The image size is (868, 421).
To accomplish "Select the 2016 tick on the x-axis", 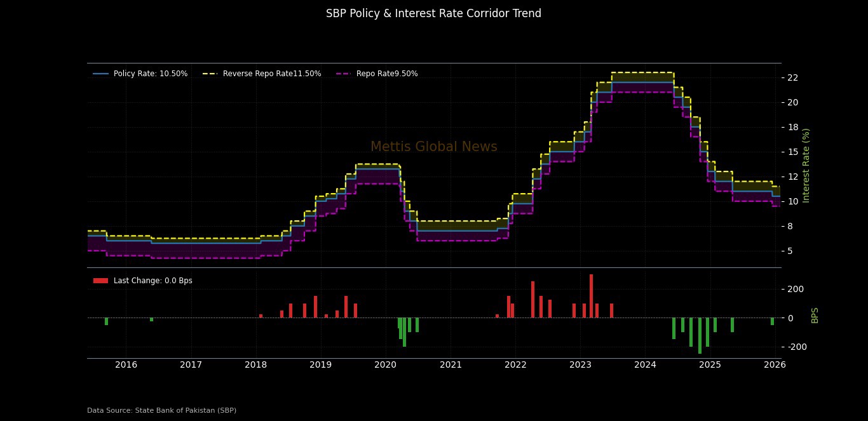I will click(x=126, y=364).
